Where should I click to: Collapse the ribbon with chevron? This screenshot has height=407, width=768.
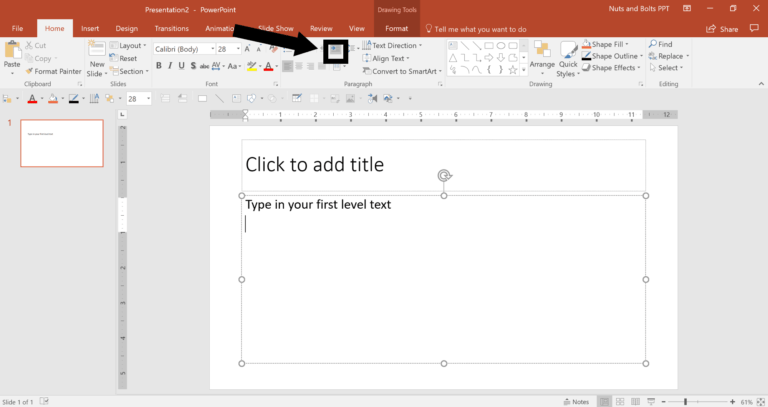761,84
